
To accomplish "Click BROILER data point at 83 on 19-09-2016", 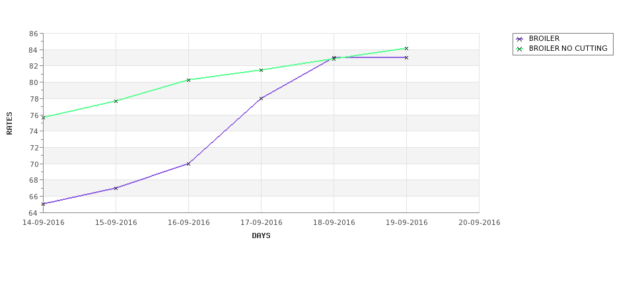I will tap(407, 58).
